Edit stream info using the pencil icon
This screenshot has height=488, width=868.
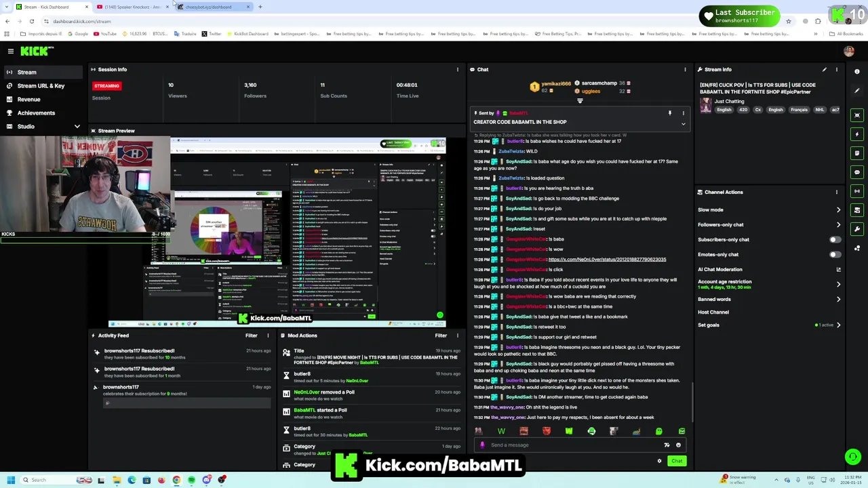point(825,69)
